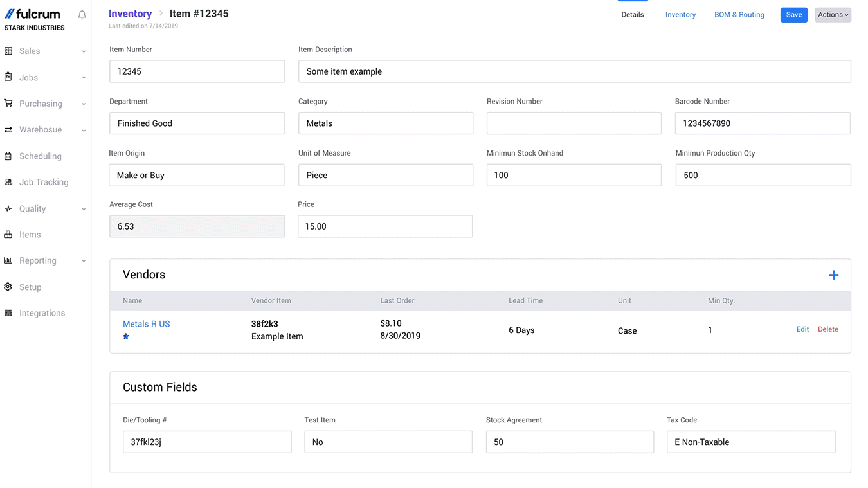
Task: Delete the Metals R US vendor entry
Action: click(827, 329)
